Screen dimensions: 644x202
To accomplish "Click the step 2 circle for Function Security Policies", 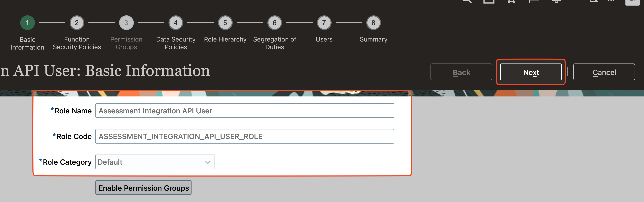I will 77,23.
